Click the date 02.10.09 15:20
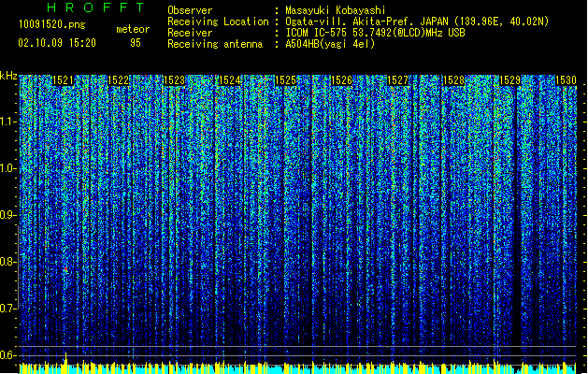 (x=57, y=43)
